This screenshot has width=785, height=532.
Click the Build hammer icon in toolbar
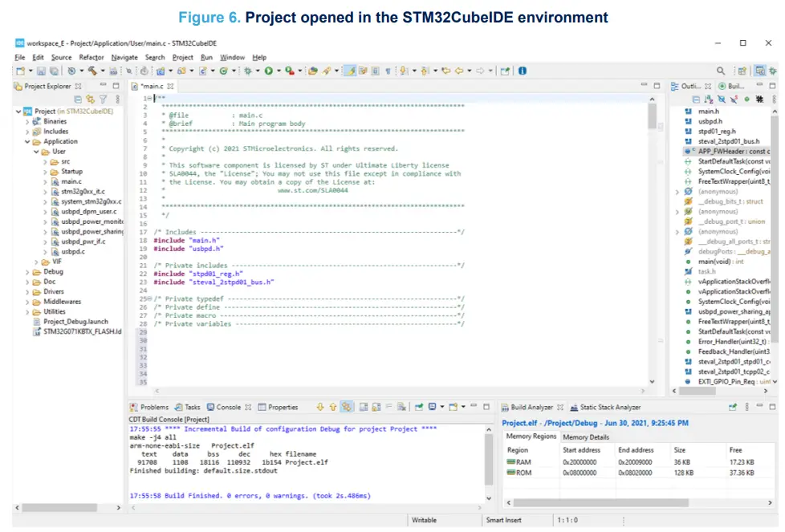[92, 71]
